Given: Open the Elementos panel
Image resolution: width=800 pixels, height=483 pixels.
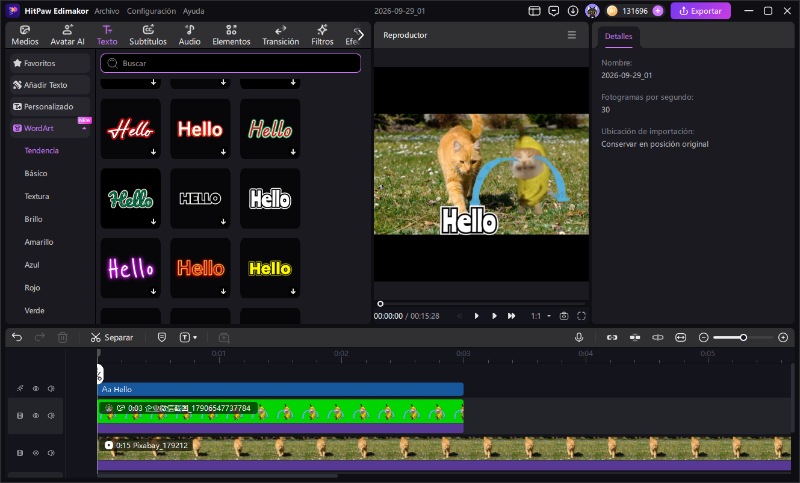Looking at the screenshot, I should coord(231,35).
